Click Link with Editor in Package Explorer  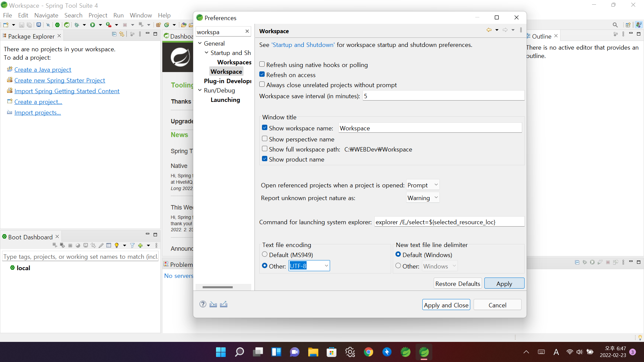122,34
